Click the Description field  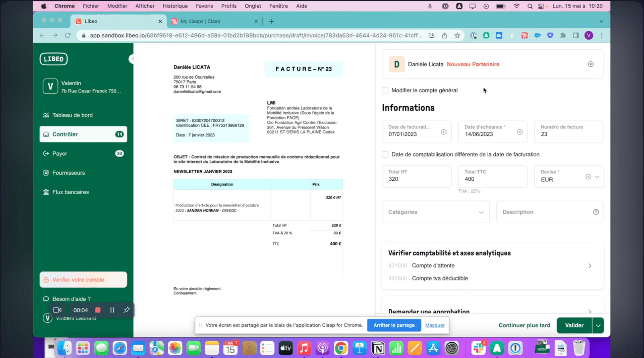point(550,212)
